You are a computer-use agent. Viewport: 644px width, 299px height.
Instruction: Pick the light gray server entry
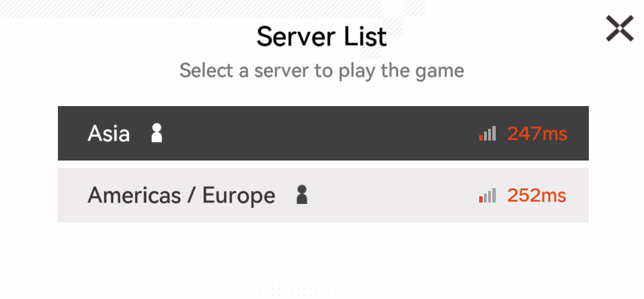point(323,196)
